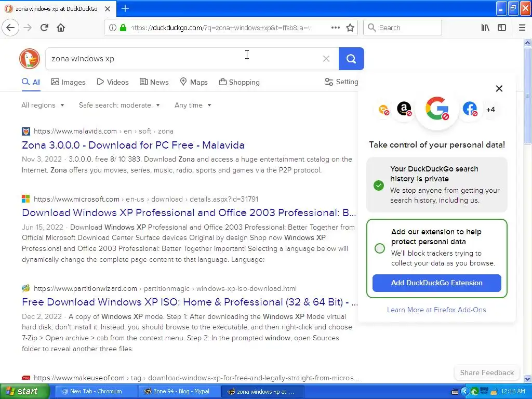Go back to the previous page
Screen dimensions: 532x399
point(10,28)
